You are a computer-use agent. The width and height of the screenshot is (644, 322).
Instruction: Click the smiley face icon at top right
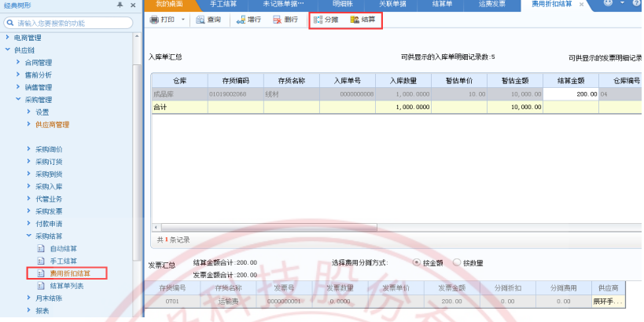pos(608,3)
